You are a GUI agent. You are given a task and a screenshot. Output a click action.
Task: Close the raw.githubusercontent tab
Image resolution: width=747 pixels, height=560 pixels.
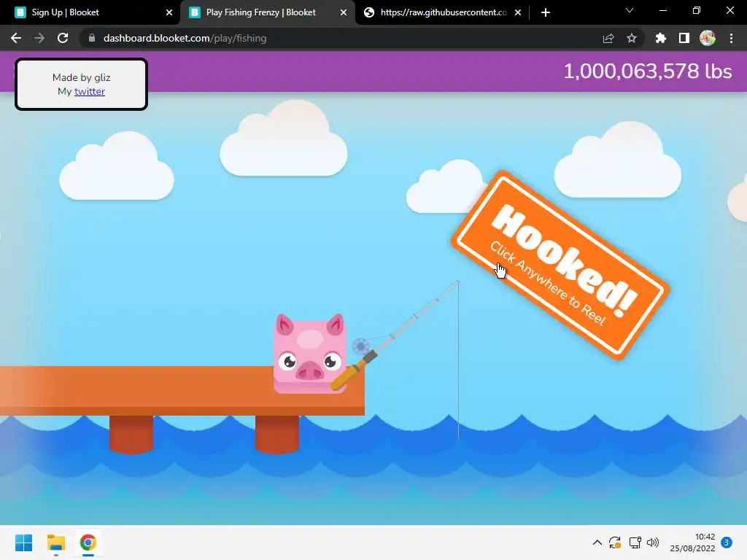[518, 12]
